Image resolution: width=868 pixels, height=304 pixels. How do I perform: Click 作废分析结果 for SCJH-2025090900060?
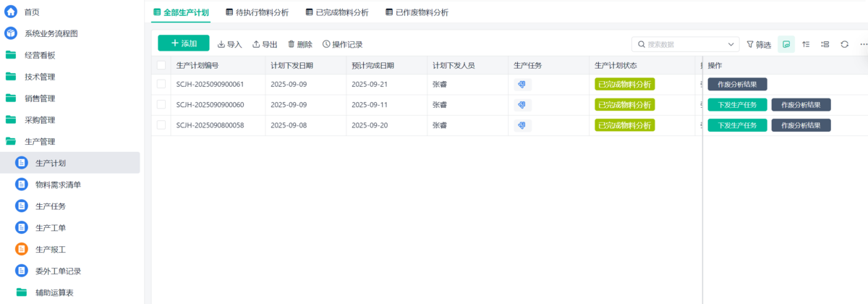click(x=801, y=104)
